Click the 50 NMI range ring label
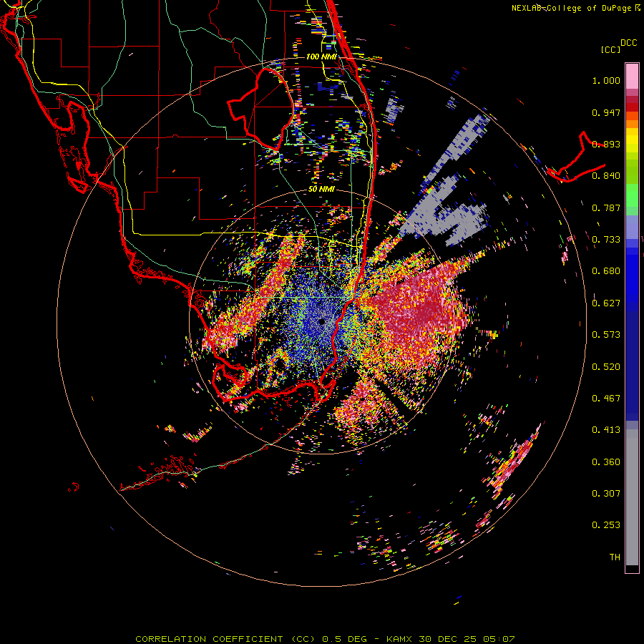This screenshot has height=644, width=644. point(321,190)
